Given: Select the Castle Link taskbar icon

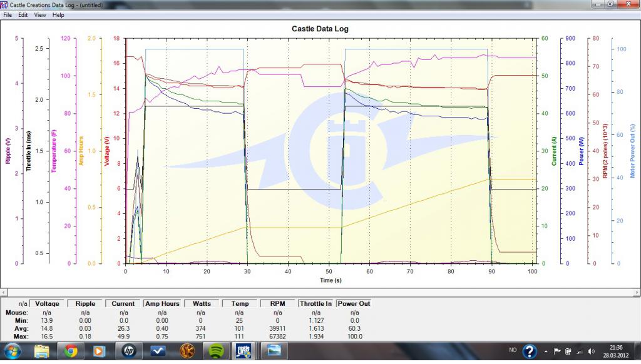Looking at the screenshot, I should (x=245, y=351).
